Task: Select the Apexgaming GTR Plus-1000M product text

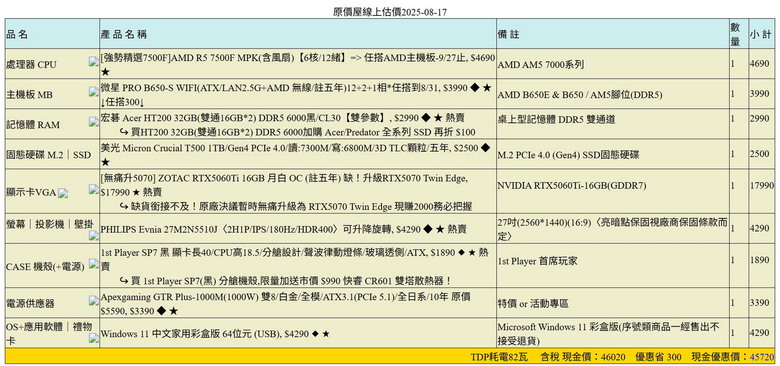Action: [286, 304]
